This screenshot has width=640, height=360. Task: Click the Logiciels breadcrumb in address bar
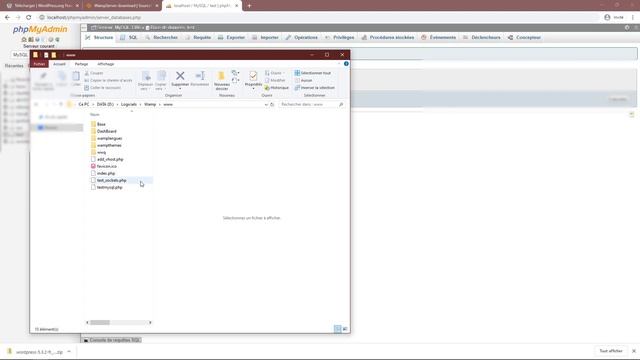tap(129, 104)
